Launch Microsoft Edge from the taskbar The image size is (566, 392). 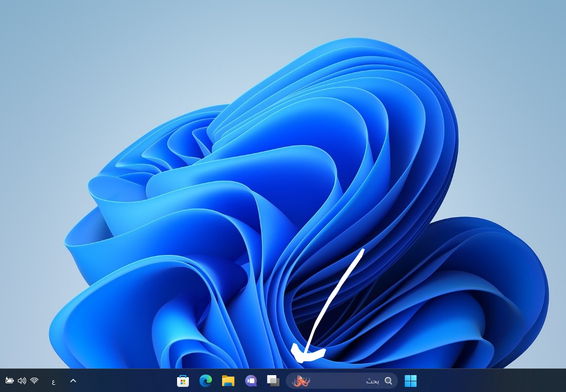click(x=206, y=380)
